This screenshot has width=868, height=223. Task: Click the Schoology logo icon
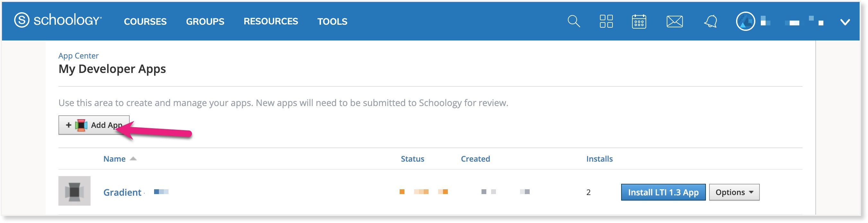click(x=22, y=21)
